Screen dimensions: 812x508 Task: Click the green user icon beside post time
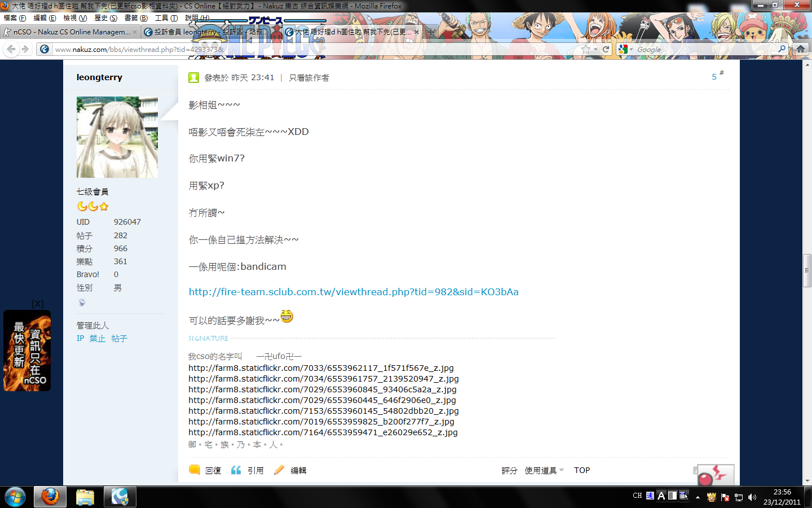pyautogui.click(x=194, y=77)
